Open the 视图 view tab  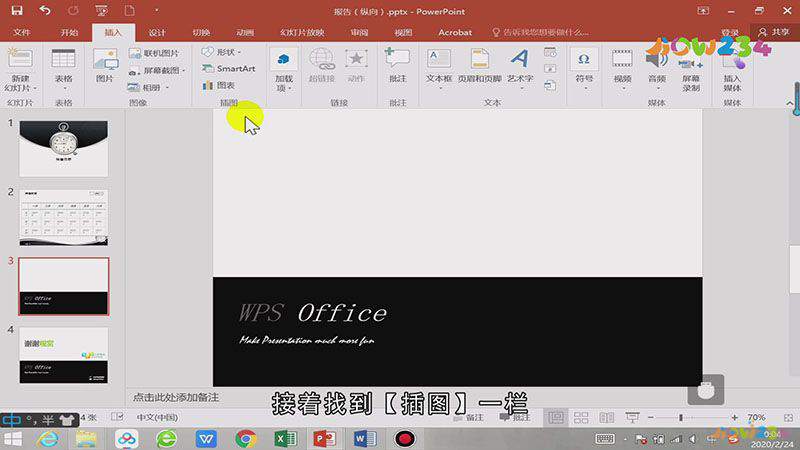(x=403, y=32)
